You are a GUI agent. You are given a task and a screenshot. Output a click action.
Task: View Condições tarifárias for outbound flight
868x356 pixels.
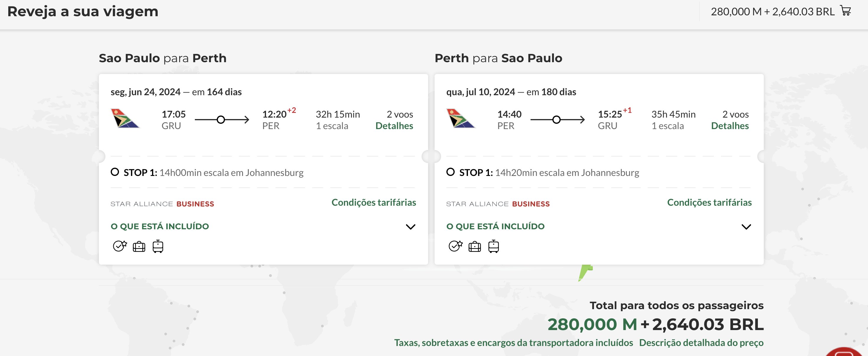pyautogui.click(x=374, y=202)
